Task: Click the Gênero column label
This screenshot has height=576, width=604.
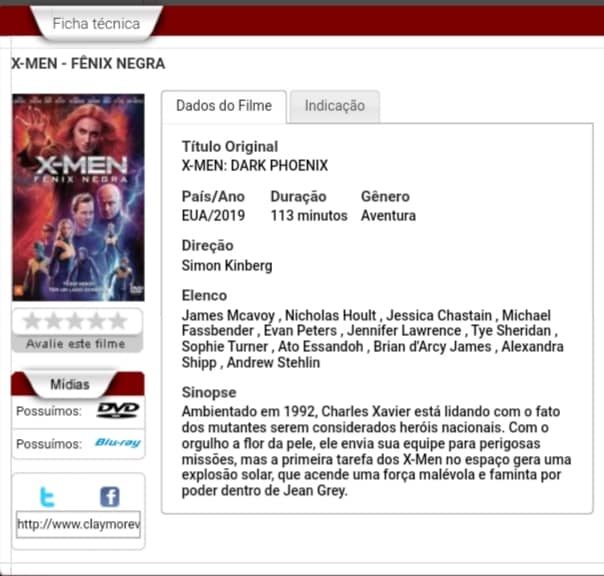Action: (385, 196)
